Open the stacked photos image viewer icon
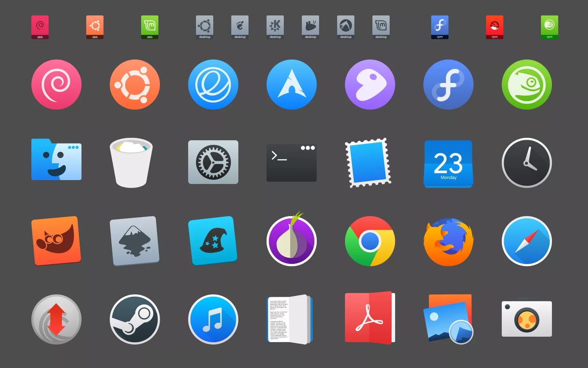 (448, 319)
